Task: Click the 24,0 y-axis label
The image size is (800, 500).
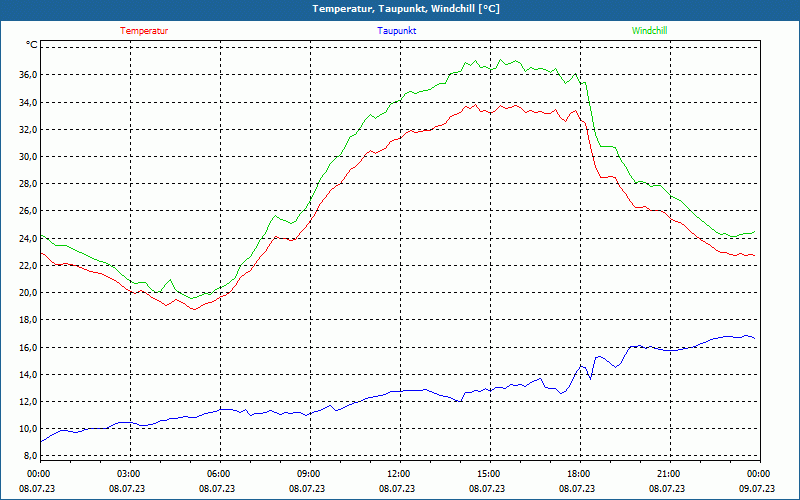Action: click(x=28, y=238)
